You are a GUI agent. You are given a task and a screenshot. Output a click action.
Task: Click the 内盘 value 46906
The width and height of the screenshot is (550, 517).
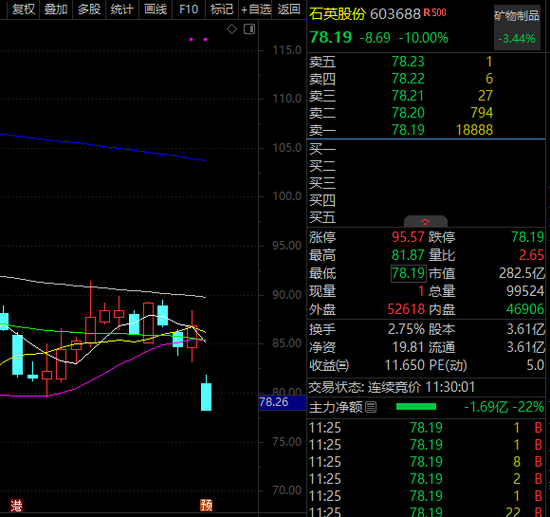pos(525,309)
